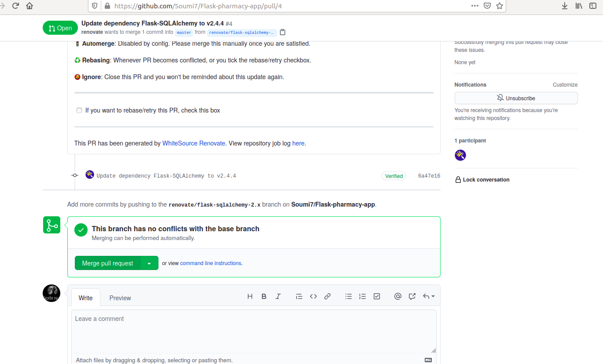
Task: Show site security padlock info
Action: pyautogui.click(x=107, y=6)
